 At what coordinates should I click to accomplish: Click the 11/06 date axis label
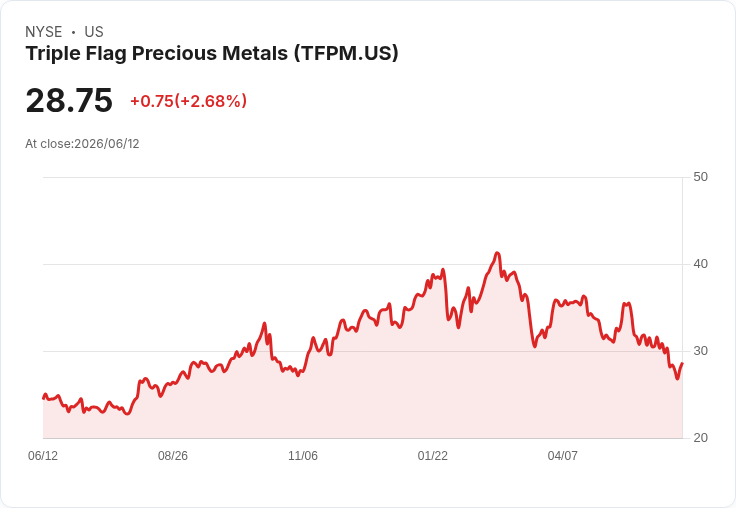click(x=303, y=455)
